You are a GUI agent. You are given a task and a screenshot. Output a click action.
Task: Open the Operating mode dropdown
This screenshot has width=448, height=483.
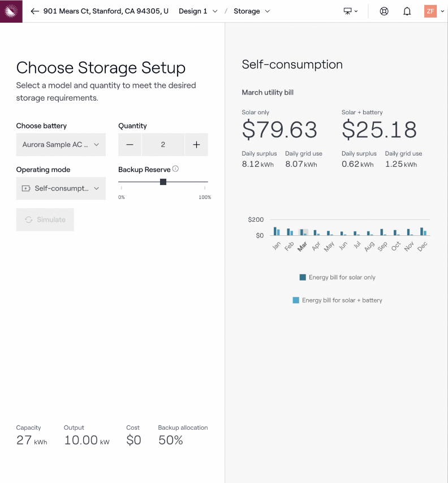point(61,188)
